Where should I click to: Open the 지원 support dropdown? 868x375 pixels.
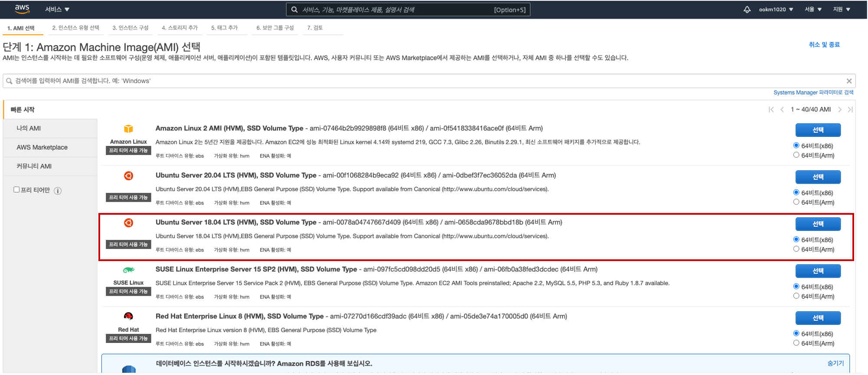click(x=842, y=10)
